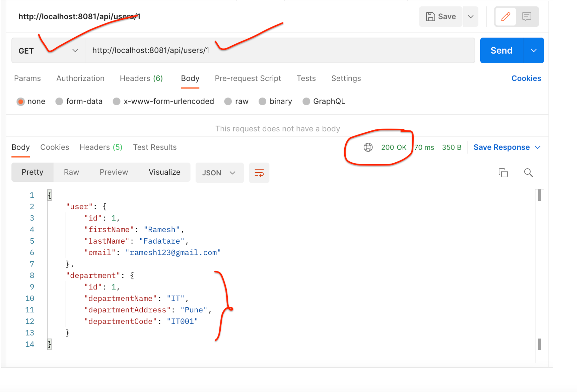The height and width of the screenshot is (392, 577).
Task: Open the Pre-request Script tab
Action: pos(248,78)
